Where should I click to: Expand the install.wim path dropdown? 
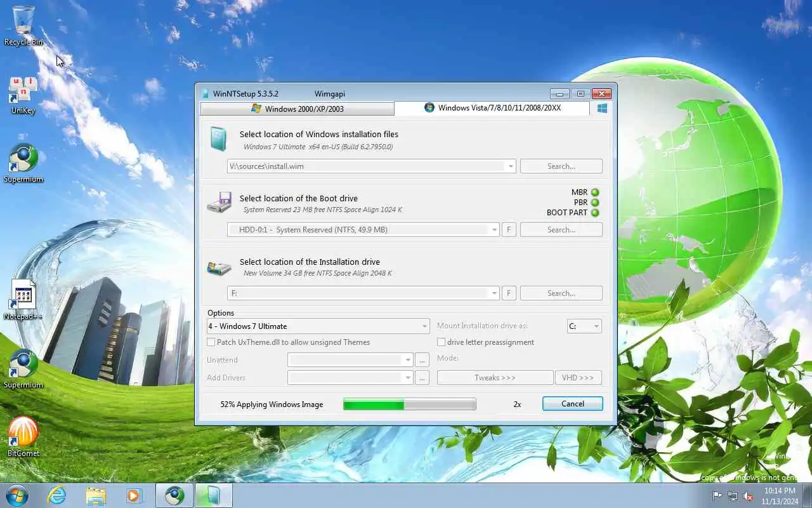[x=510, y=166]
